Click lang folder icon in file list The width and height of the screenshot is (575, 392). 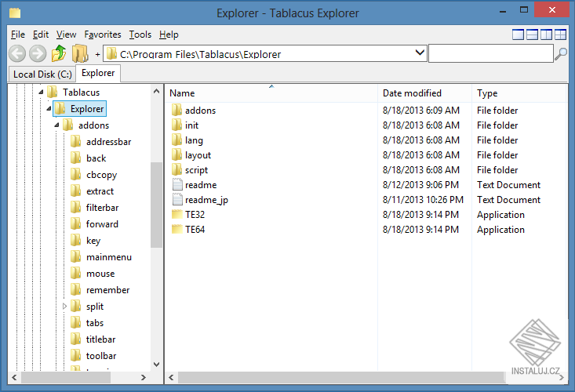pos(177,140)
